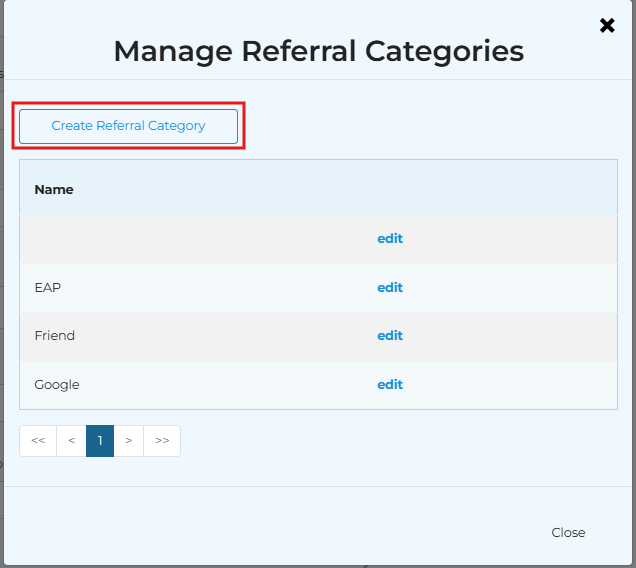The width and height of the screenshot is (636, 568).
Task: Select the Friend category name
Action: tap(55, 336)
